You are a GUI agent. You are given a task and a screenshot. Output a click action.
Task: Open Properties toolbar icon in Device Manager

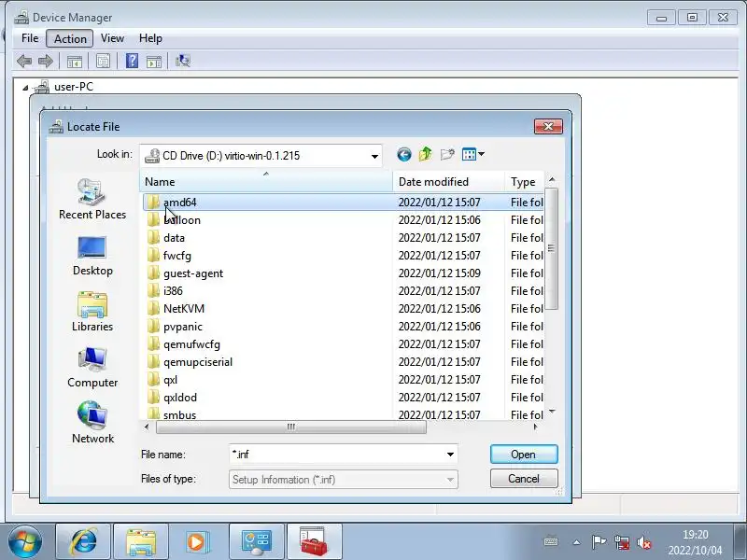click(x=103, y=61)
